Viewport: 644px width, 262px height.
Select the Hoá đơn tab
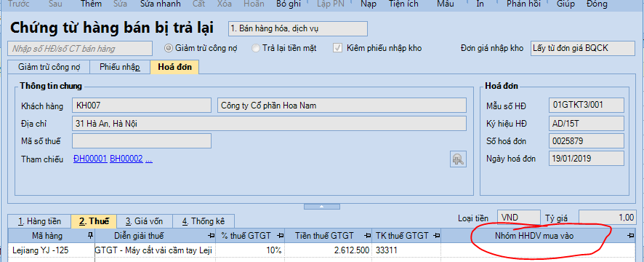pyautogui.click(x=174, y=67)
